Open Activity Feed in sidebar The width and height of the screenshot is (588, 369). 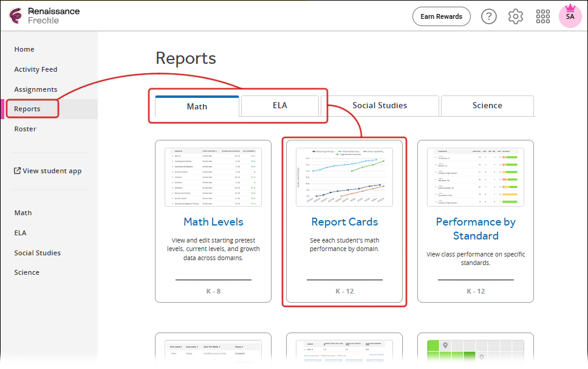tap(36, 69)
